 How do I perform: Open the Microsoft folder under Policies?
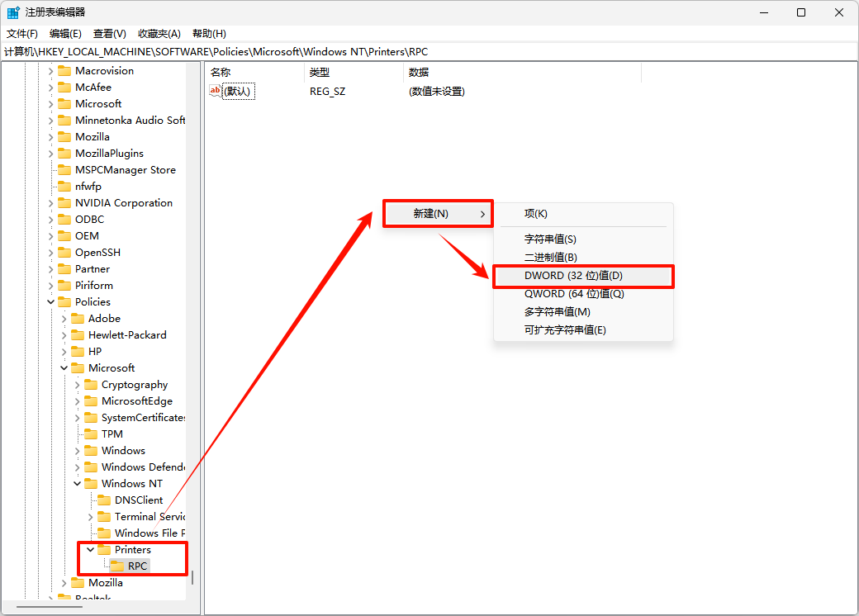pyautogui.click(x=101, y=367)
